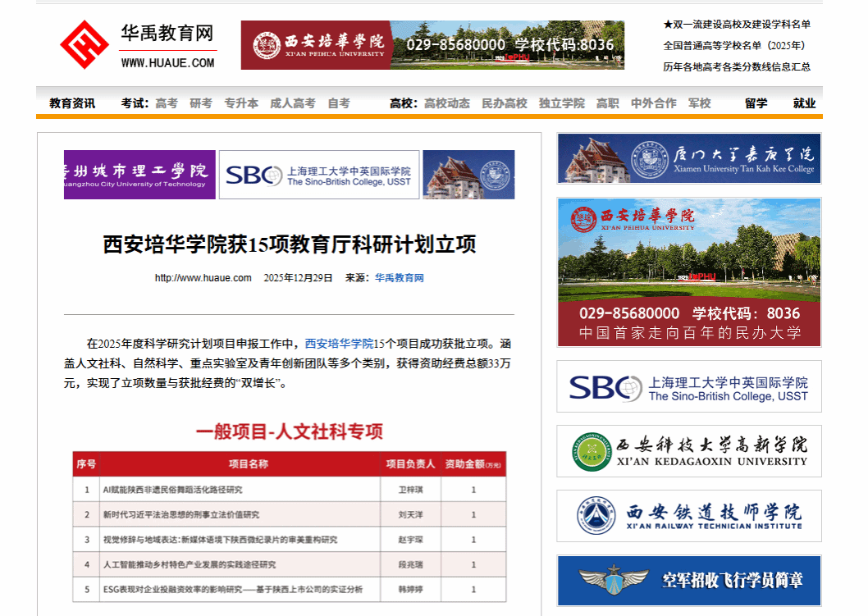868x616 pixels.
Task: Open the 留学 menu item
Action: pos(756,103)
